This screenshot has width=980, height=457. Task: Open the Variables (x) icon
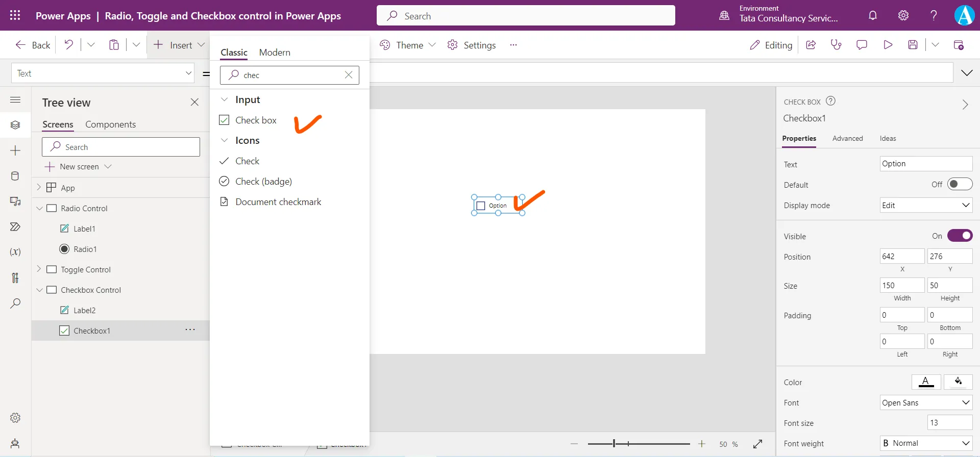pos(15,252)
